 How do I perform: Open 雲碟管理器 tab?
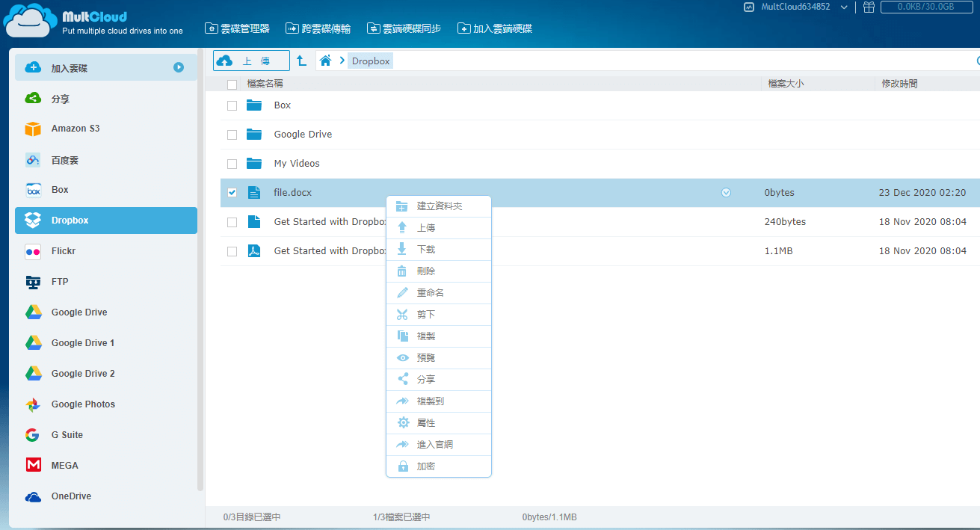point(237,28)
